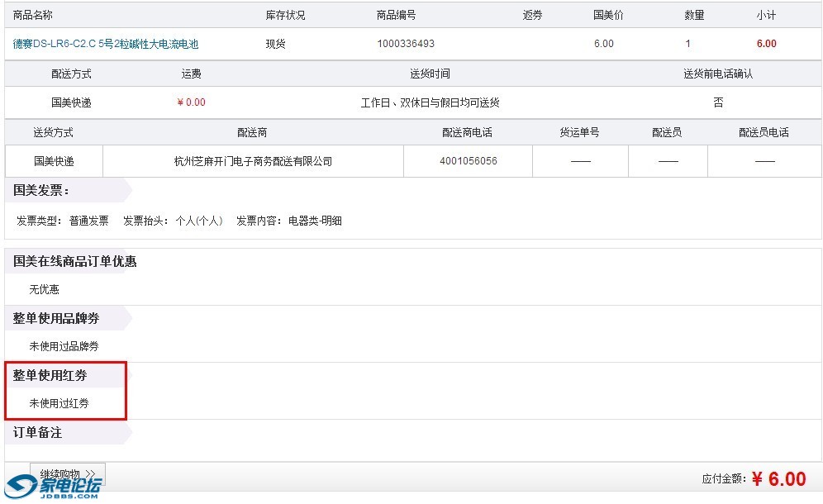Click invoice content 电器类-明细
823x504 pixels.
315,221
